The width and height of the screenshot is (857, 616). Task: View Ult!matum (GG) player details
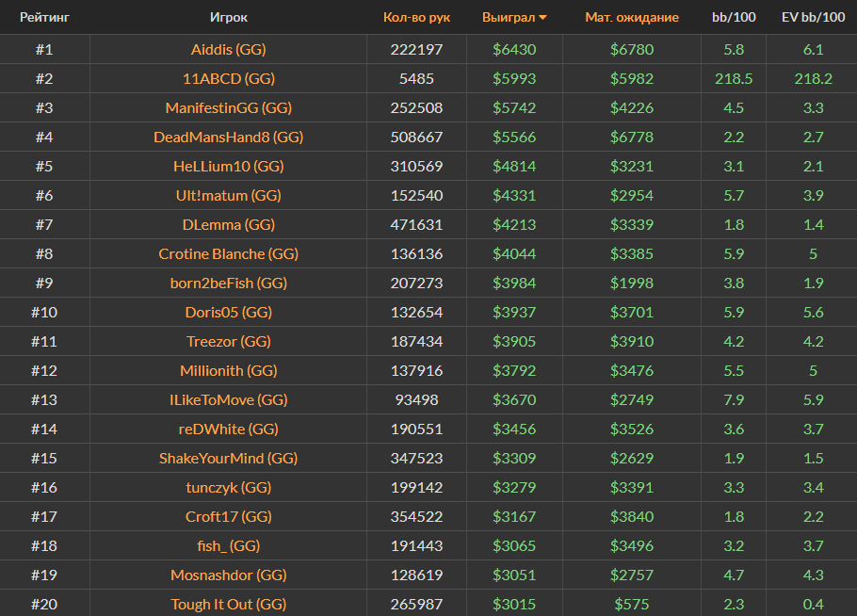[x=228, y=195]
